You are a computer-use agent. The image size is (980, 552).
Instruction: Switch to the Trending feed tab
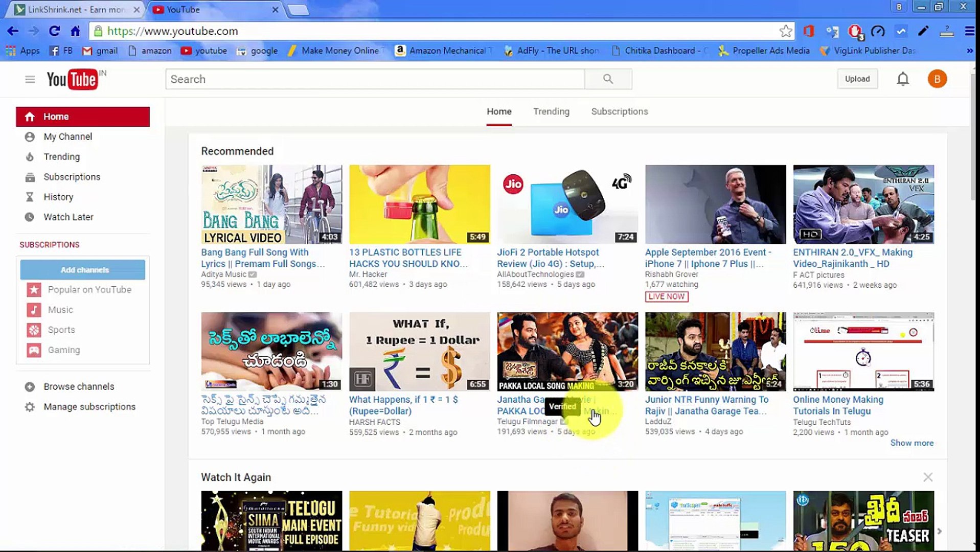551,111
